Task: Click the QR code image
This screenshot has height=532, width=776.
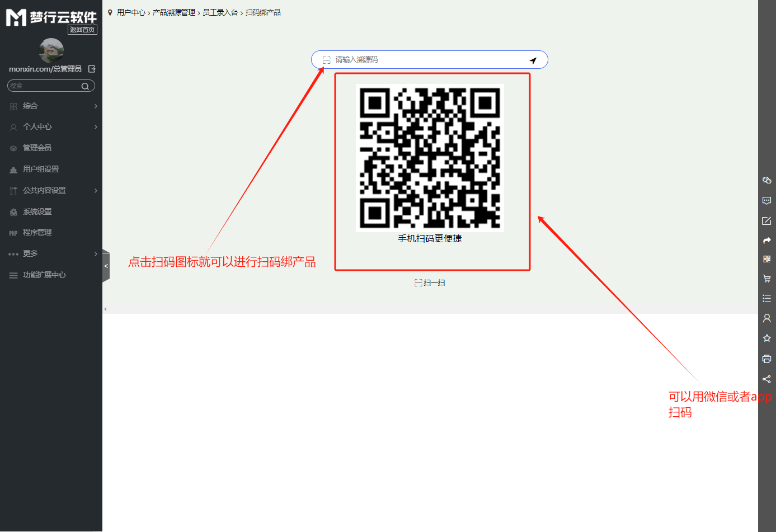Action: (430, 158)
